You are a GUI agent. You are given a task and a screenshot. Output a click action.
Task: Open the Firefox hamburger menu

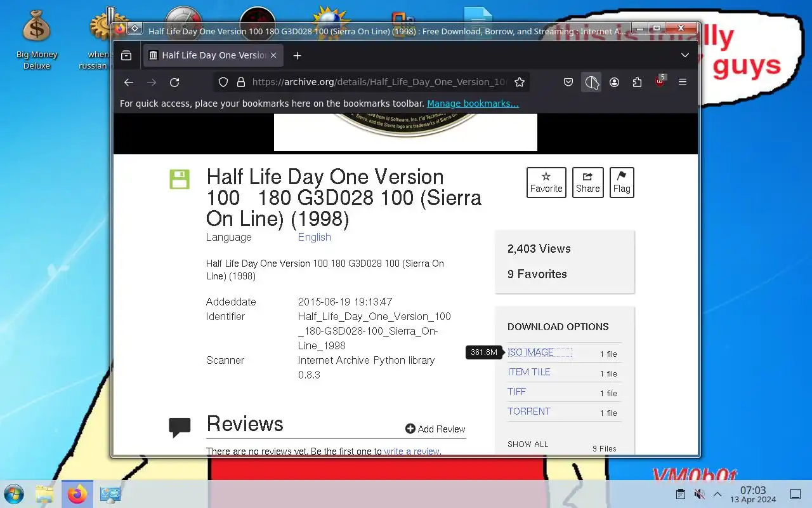[683, 82]
